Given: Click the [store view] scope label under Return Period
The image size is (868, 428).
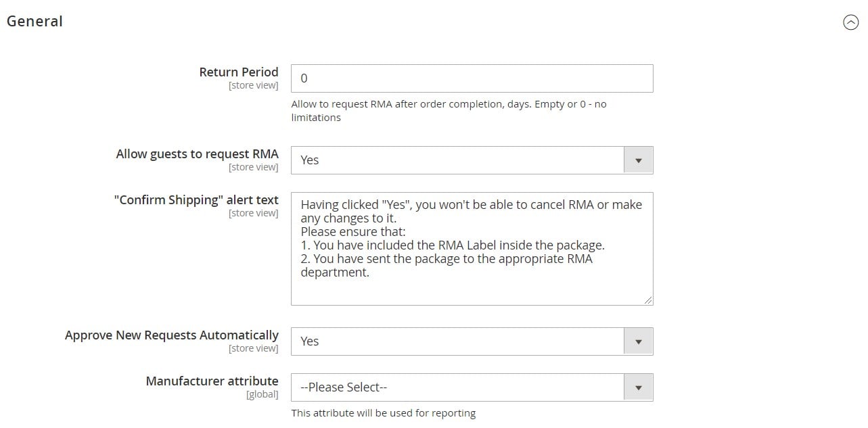Looking at the screenshot, I should (254, 85).
